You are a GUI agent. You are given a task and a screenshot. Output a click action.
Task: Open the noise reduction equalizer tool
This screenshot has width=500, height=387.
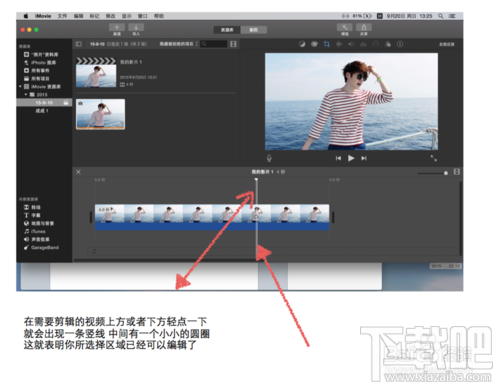pos(363,44)
